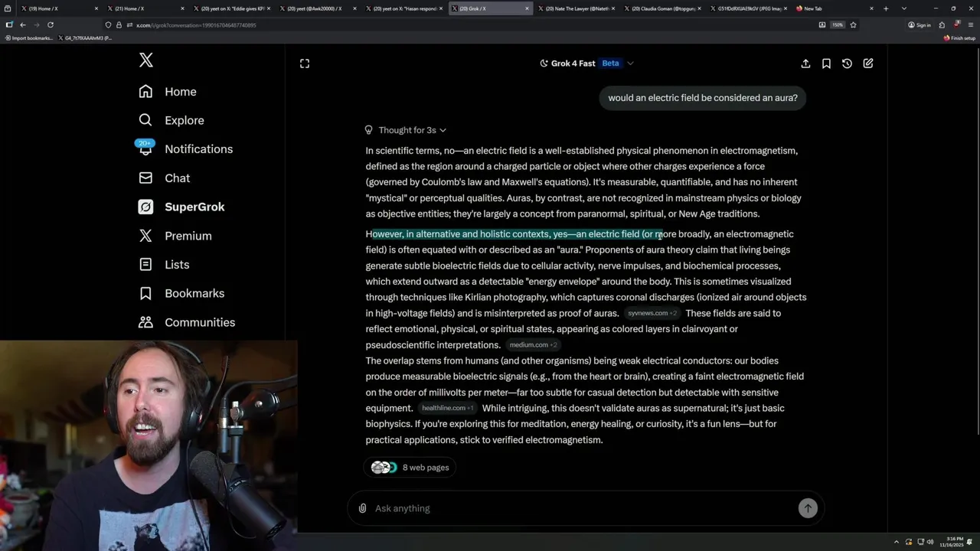Open the extensions toolbar icon
980x551 pixels.
pos(942,24)
